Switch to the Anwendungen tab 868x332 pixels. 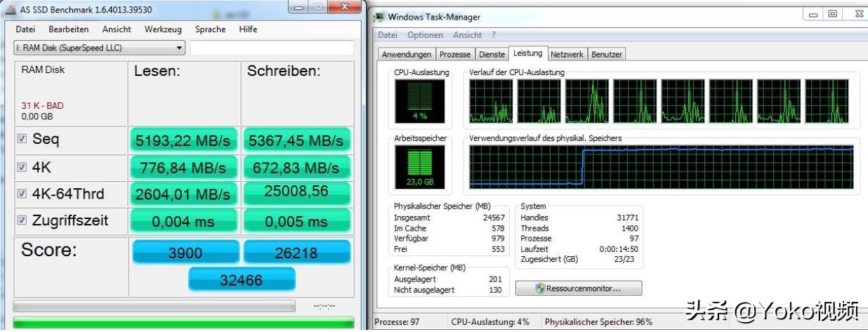407,54
